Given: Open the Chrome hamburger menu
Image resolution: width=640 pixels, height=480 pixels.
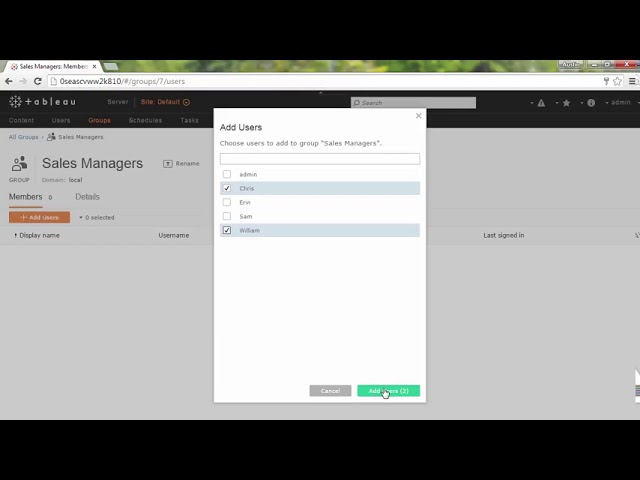Looking at the screenshot, I should coord(632,81).
